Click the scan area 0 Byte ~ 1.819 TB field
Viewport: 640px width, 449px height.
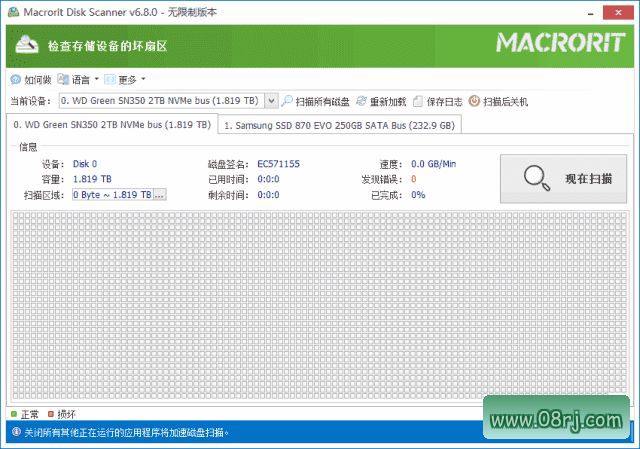click(113, 195)
